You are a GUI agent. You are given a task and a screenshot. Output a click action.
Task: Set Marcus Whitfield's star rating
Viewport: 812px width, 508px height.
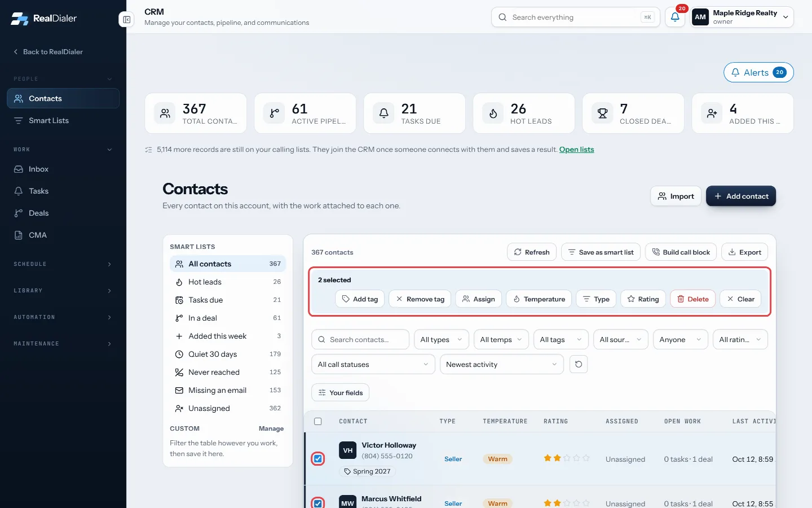[x=567, y=503]
